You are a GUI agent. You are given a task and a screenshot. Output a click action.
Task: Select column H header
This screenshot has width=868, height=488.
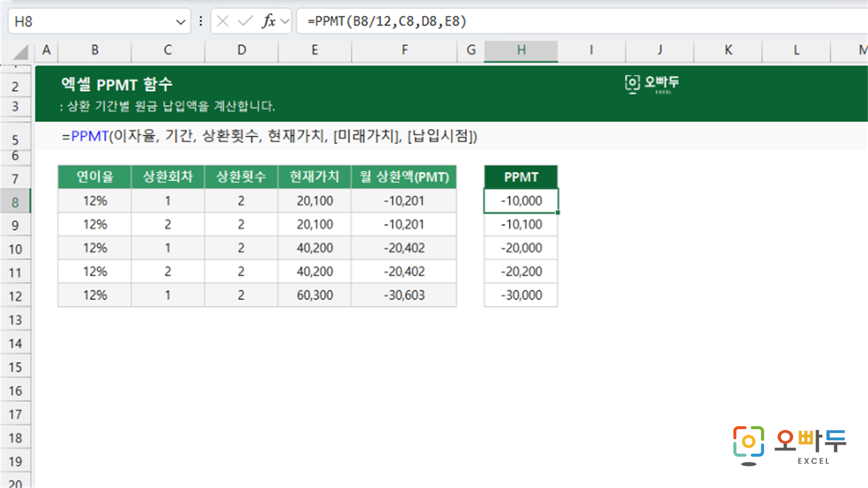521,50
